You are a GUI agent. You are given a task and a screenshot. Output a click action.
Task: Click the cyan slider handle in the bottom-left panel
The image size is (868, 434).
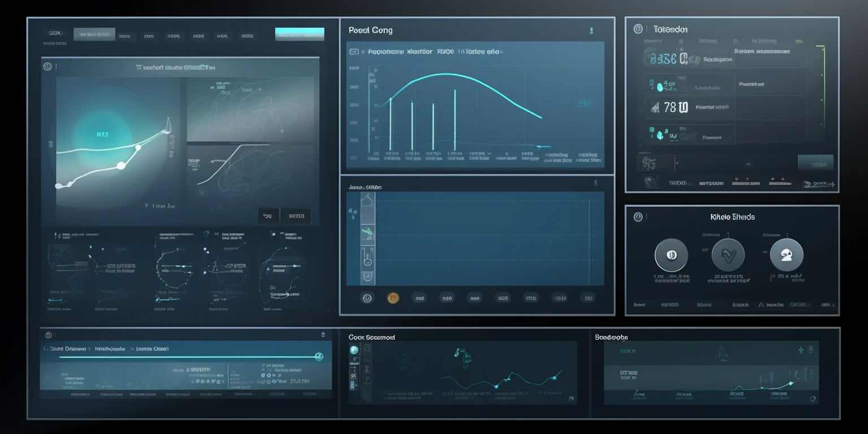tap(319, 356)
